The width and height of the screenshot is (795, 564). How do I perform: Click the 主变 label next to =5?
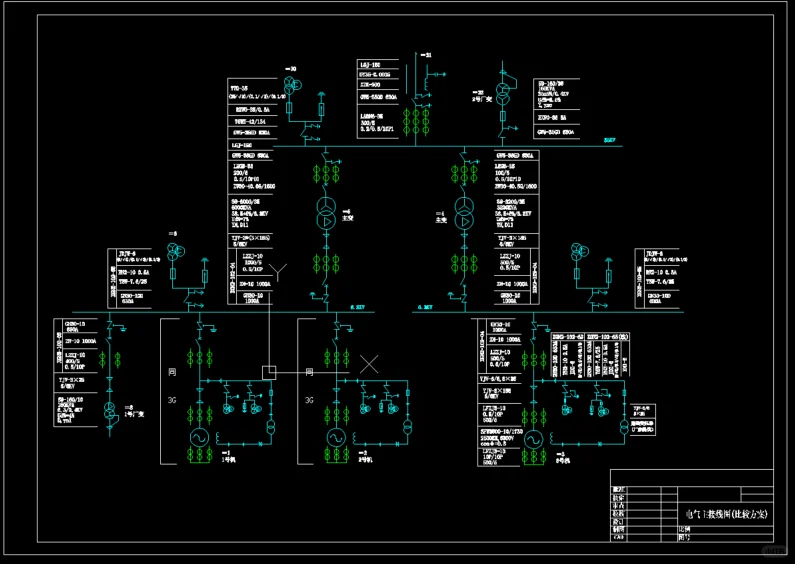coord(348,218)
